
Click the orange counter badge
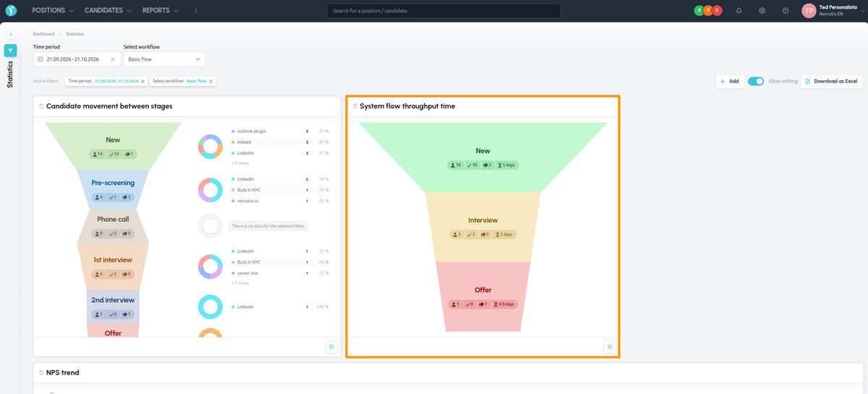[708, 11]
